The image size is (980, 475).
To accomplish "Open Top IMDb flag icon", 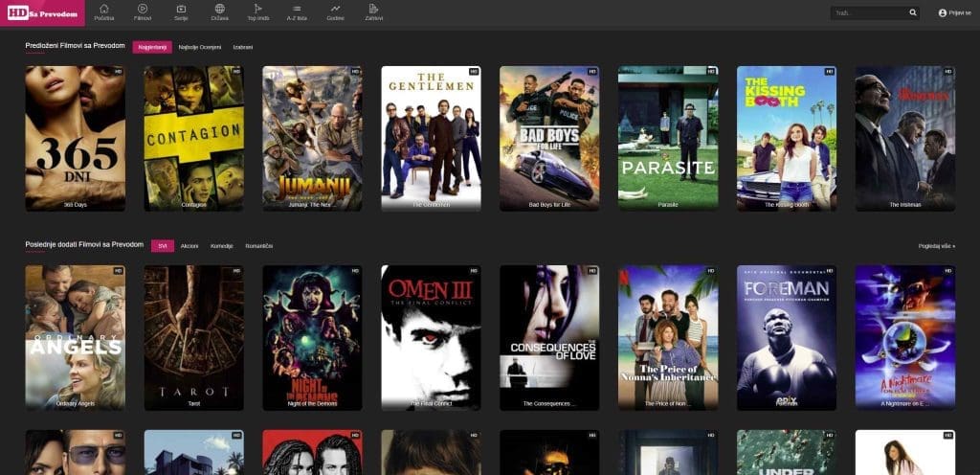I will pyautogui.click(x=258, y=9).
